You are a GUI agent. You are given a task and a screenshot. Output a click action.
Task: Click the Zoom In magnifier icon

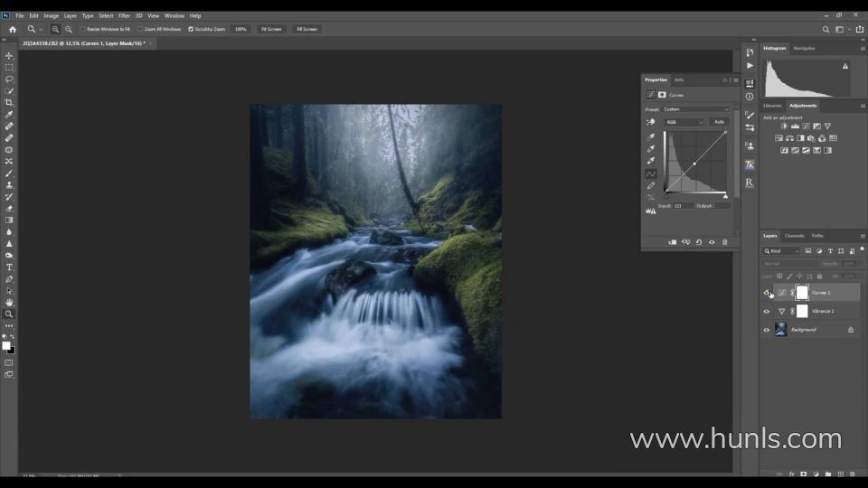point(55,29)
